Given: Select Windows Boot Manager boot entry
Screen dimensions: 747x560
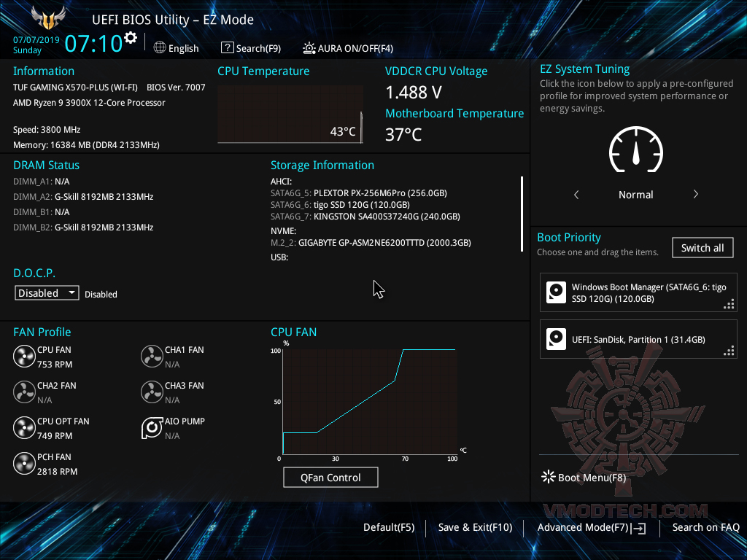Looking at the screenshot, I should [x=638, y=292].
